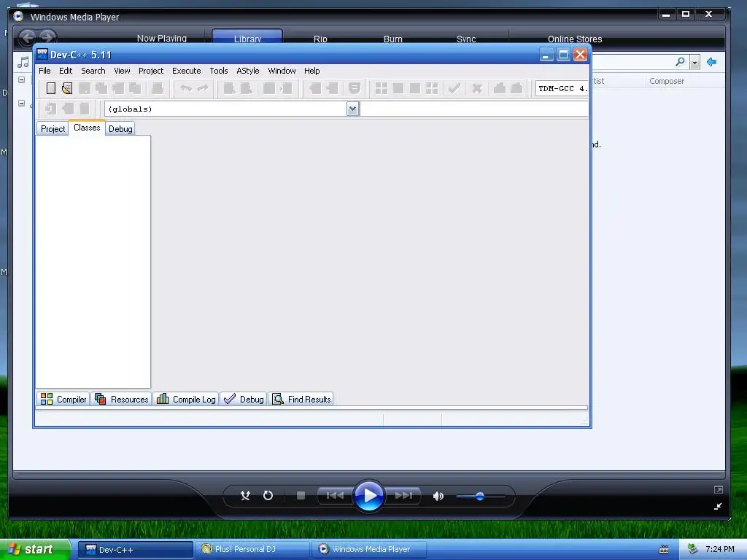Viewport: 747px width, 560px height.
Task: Open the (globals) scope dropdown
Action: (352, 109)
